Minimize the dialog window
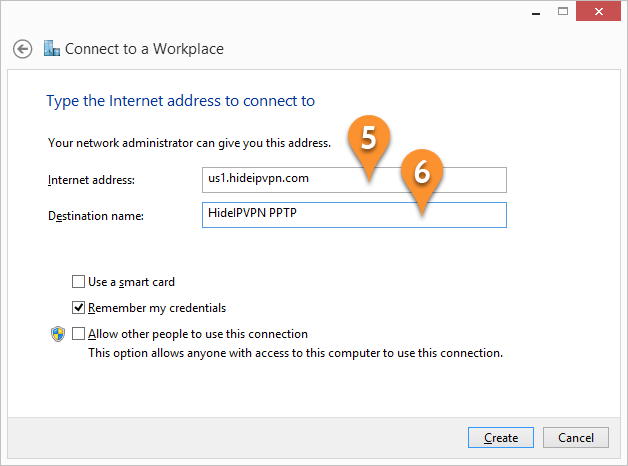 536,12
